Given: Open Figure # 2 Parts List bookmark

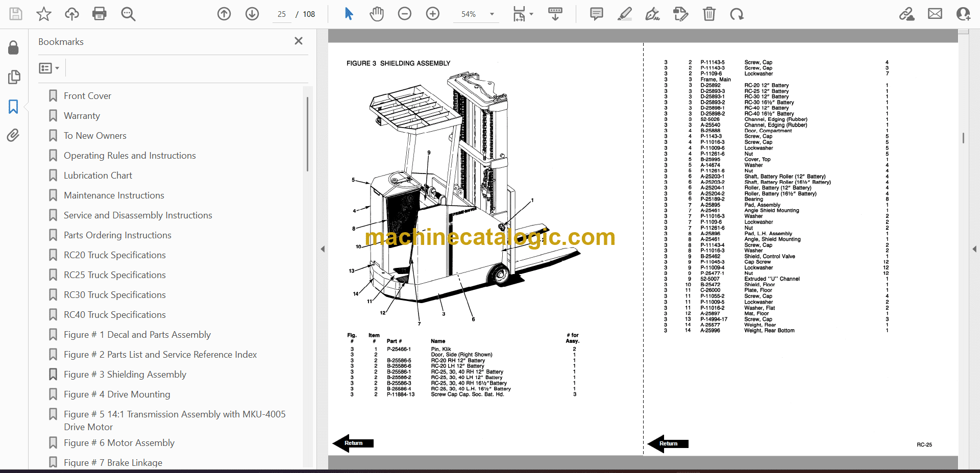Looking at the screenshot, I should (x=160, y=355).
